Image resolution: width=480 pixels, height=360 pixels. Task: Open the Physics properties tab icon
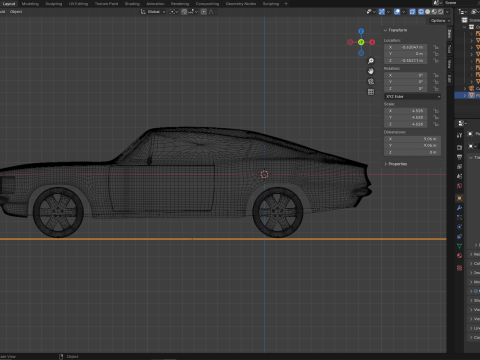point(459,227)
